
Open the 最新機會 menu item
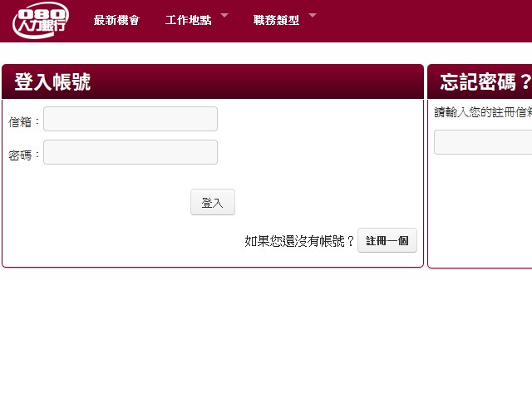click(116, 21)
